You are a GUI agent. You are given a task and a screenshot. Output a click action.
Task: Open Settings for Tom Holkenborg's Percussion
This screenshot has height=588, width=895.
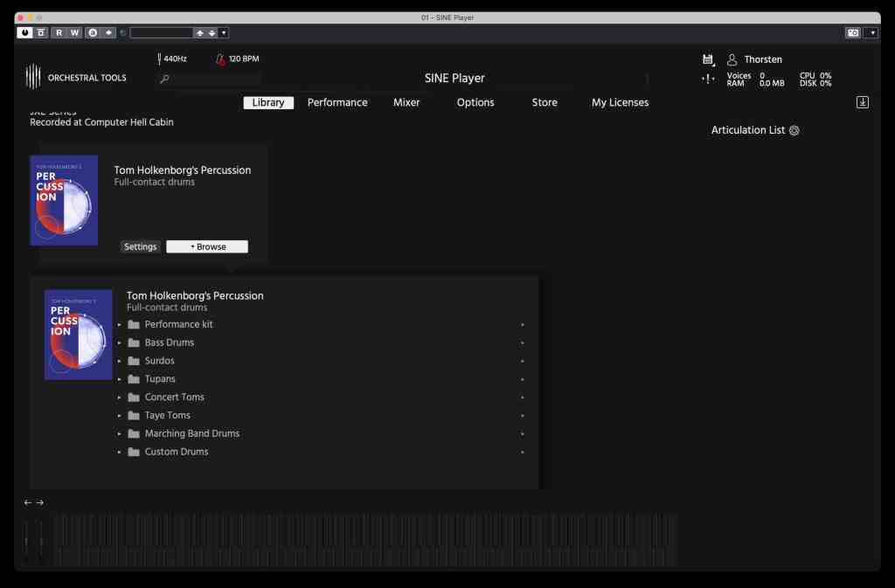tap(140, 247)
